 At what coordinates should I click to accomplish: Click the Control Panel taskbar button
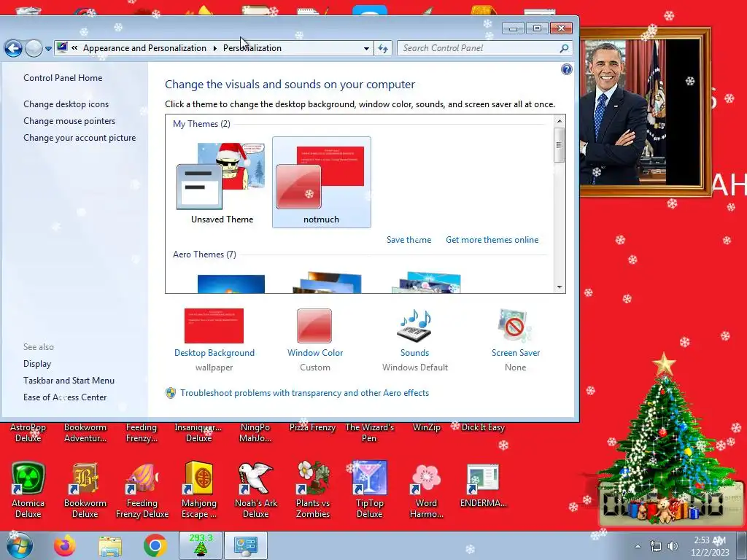point(246,545)
